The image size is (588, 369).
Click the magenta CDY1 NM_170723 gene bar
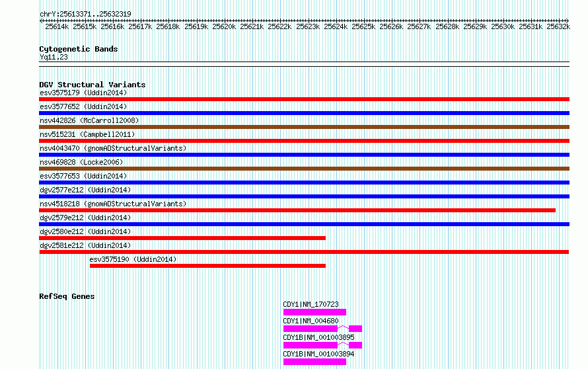click(x=314, y=312)
